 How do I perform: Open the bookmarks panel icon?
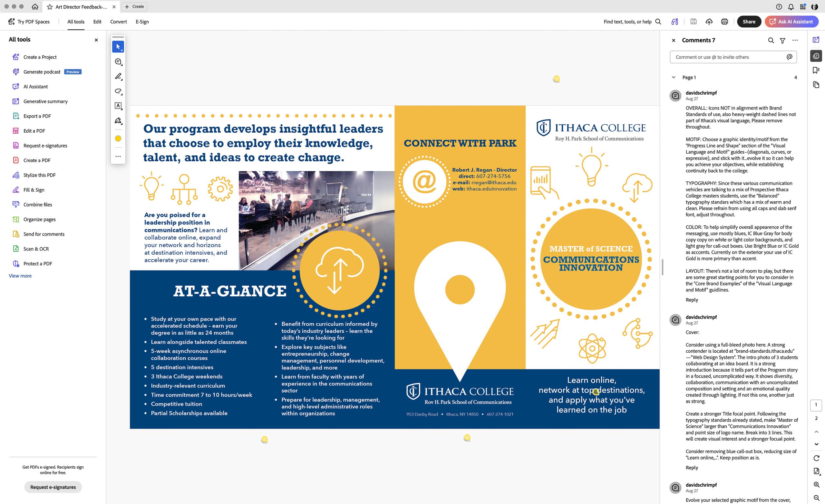point(816,70)
